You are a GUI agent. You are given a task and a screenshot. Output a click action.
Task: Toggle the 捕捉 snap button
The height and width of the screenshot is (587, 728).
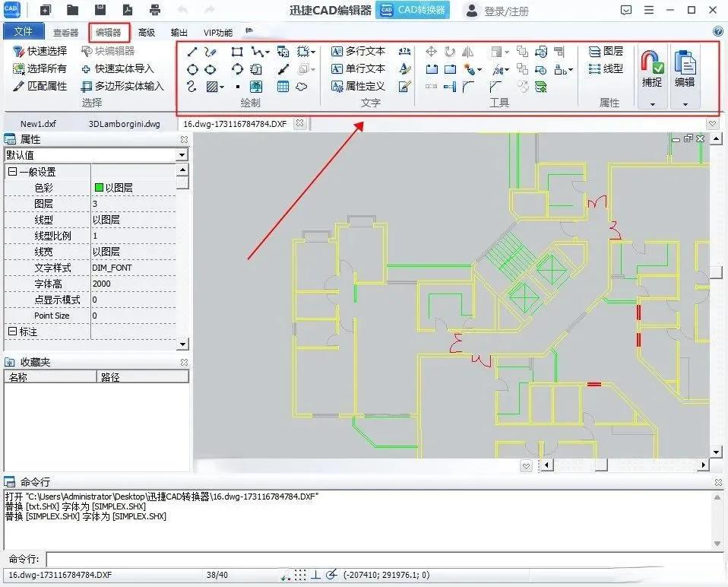click(651, 69)
